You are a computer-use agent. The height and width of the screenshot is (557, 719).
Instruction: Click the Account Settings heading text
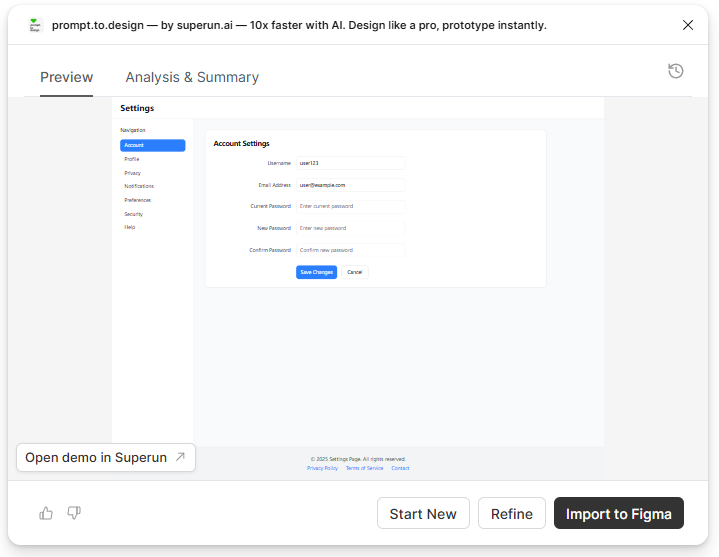click(242, 143)
